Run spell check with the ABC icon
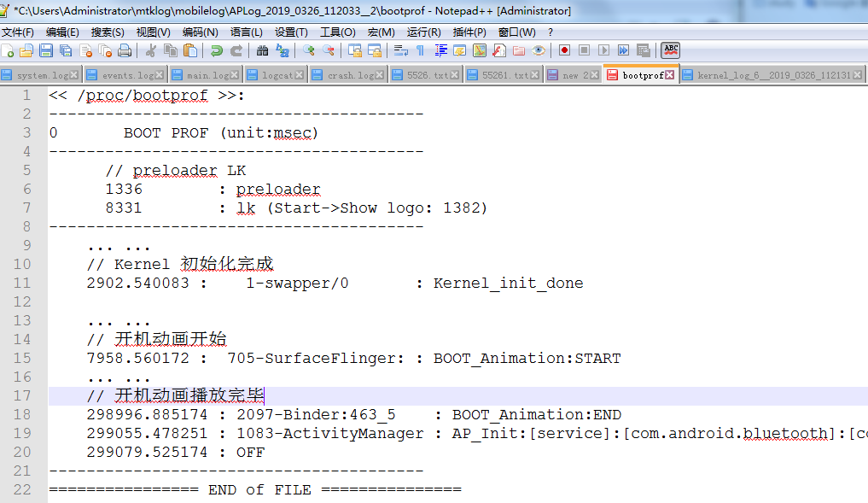This screenshot has width=868, height=503. (x=671, y=53)
